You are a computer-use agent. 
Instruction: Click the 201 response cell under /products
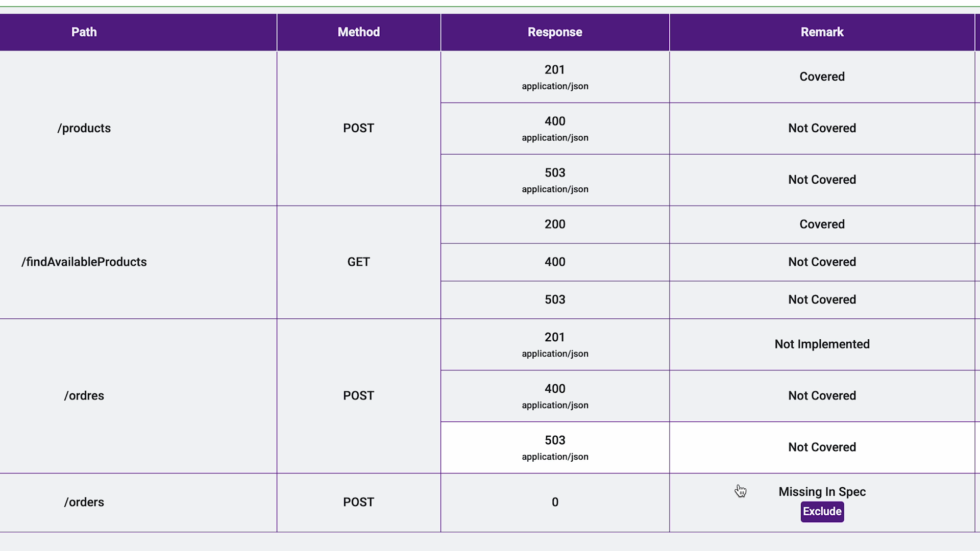(x=555, y=77)
